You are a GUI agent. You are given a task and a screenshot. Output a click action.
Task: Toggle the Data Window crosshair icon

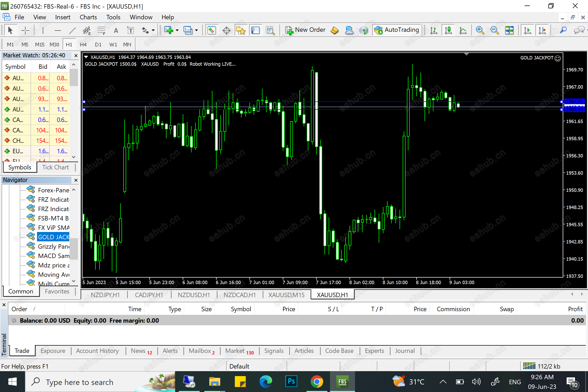pyautogui.click(x=226, y=30)
